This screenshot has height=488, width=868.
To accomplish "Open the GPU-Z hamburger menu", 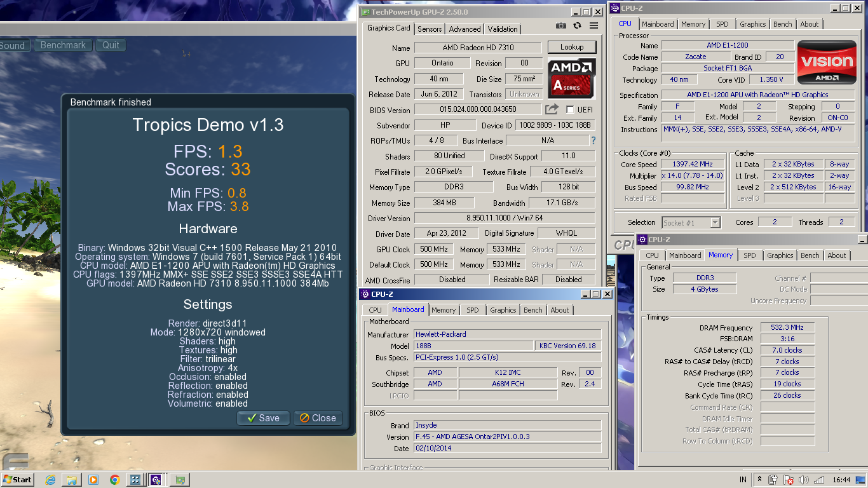I will [x=593, y=25].
